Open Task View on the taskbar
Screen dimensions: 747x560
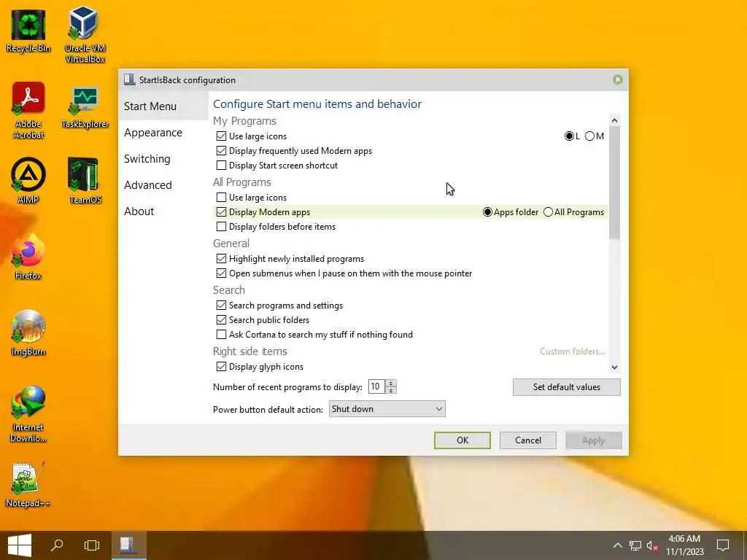click(x=91, y=545)
